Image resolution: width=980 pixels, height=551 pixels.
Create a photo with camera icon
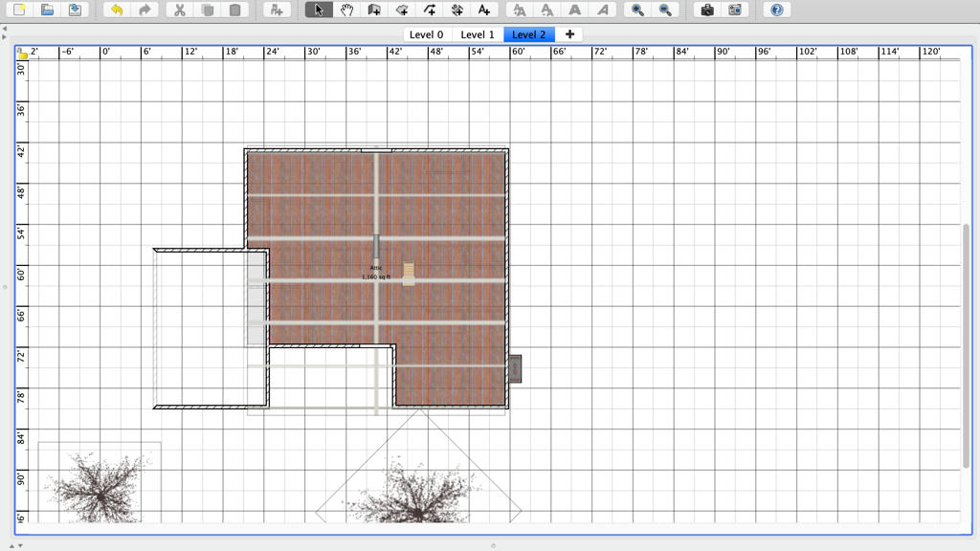pyautogui.click(x=707, y=10)
